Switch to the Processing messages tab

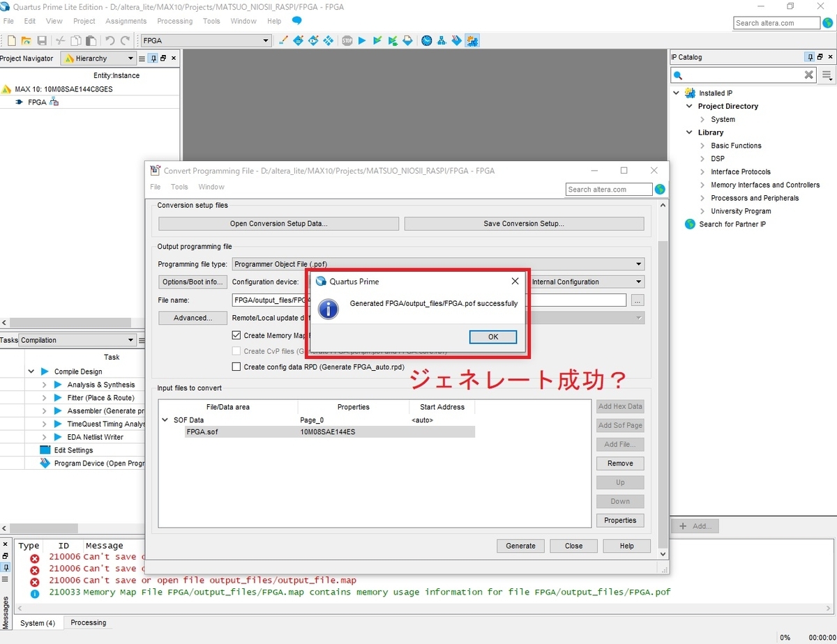pyautogui.click(x=89, y=622)
